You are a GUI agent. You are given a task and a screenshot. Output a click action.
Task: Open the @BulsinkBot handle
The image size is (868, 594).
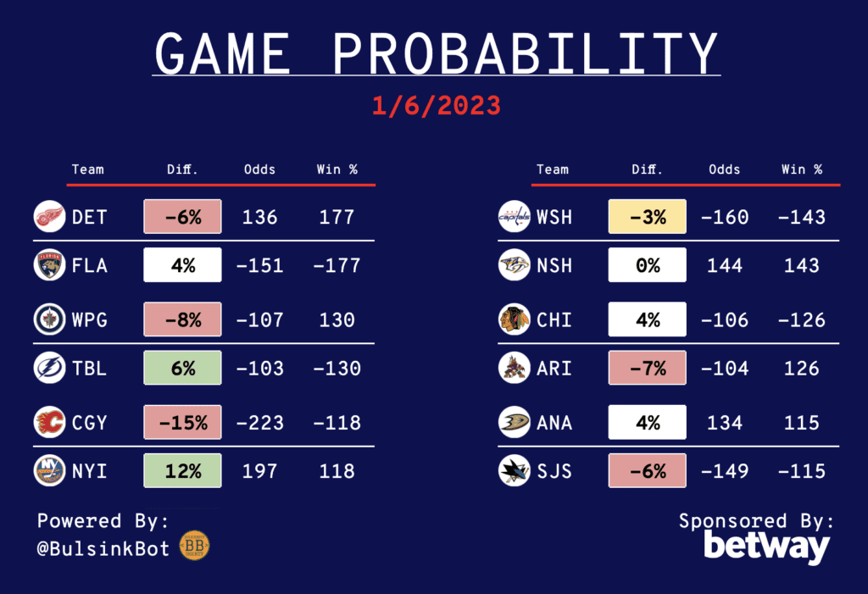pyautogui.click(x=105, y=548)
